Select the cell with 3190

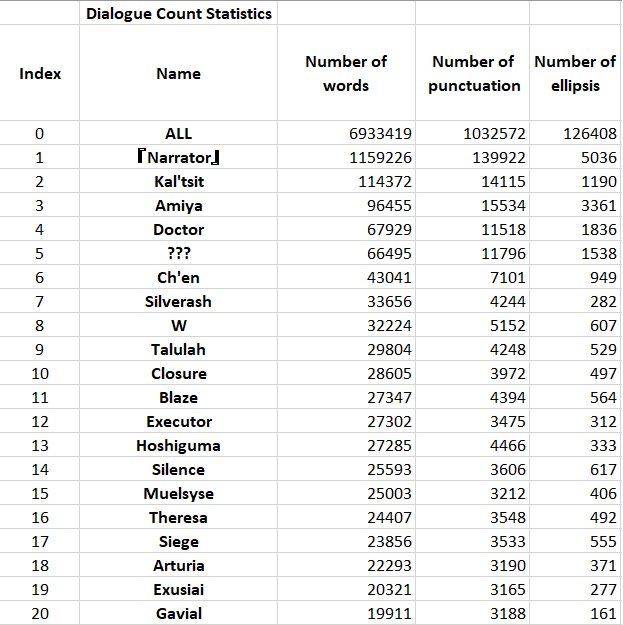point(472,565)
